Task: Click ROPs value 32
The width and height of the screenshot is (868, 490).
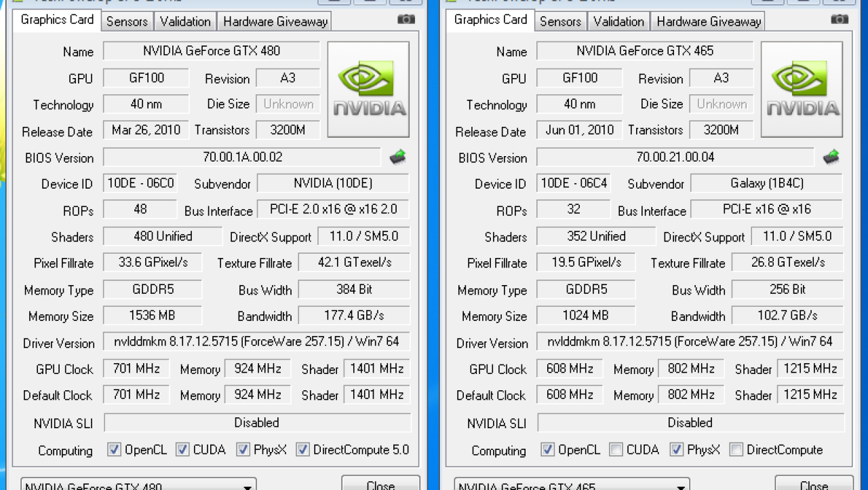Action: point(573,209)
